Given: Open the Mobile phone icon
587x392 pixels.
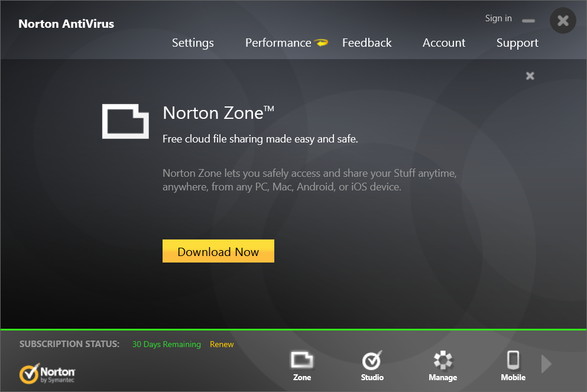Looking at the screenshot, I should click(513, 360).
